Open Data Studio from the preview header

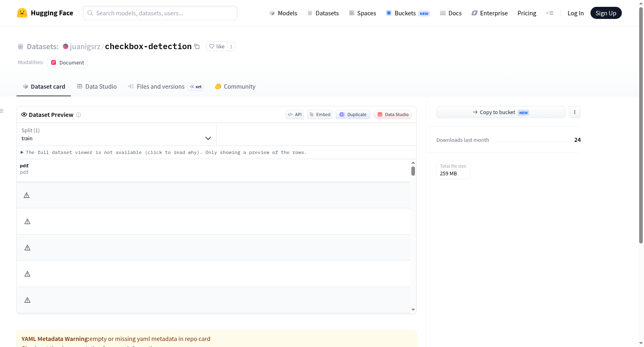(x=393, y=114)
